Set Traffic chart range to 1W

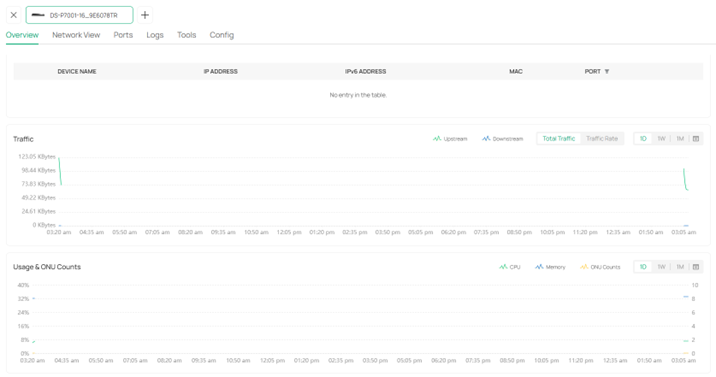click(x=661, y=139)
